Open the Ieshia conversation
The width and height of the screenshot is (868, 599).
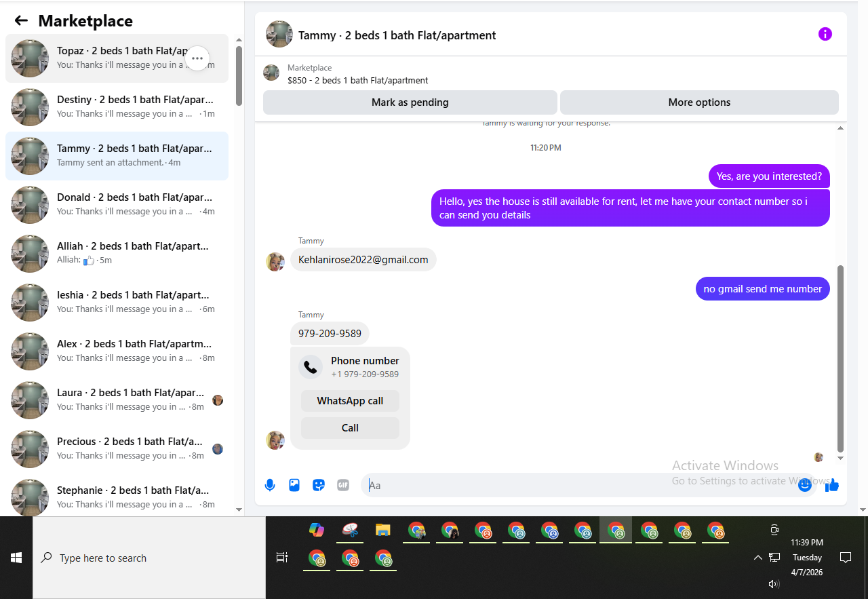pos(117,303)
